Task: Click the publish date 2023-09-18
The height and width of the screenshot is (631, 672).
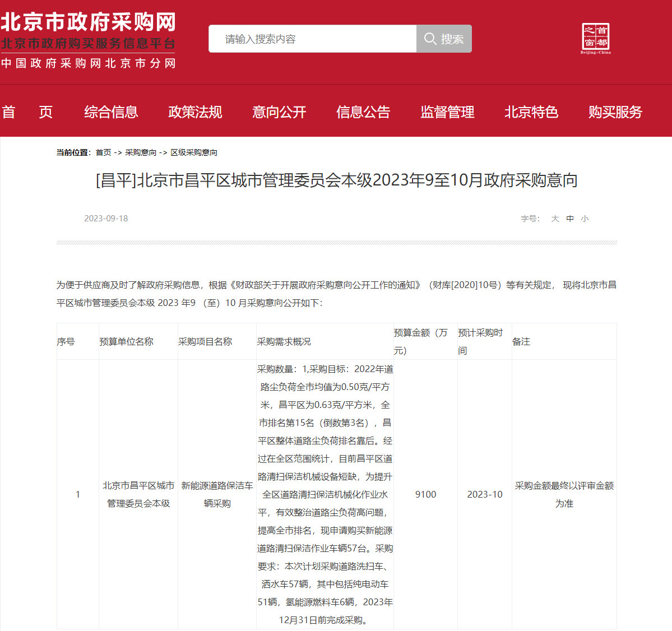Action: coord(106,219)
